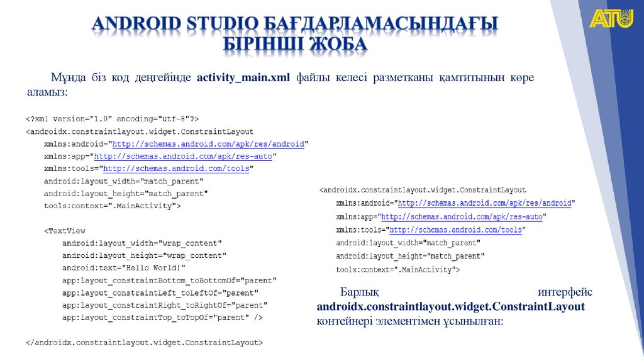Open the right res/android schema link
The height and width of the screenshot is (361, 644).
pyautogui.click(x=485, y=203)
